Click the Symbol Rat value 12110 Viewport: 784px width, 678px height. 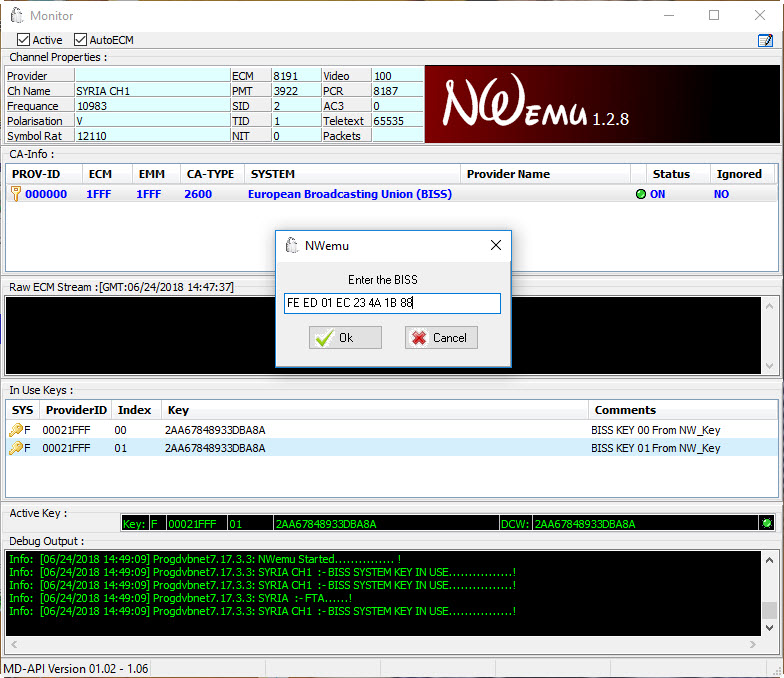point(152,136)
